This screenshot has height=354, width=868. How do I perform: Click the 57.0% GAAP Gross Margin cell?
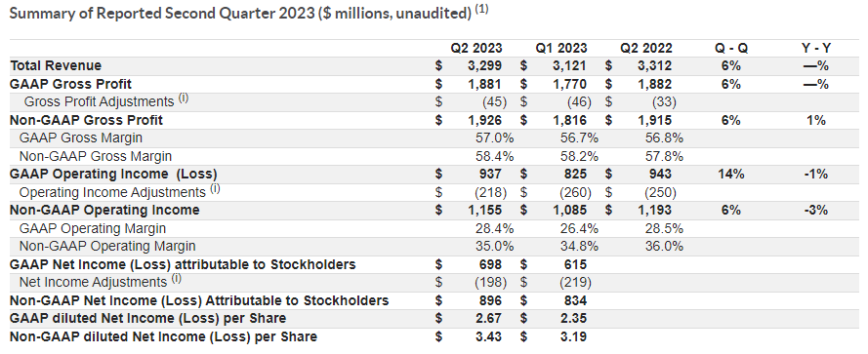coord(494,138)
